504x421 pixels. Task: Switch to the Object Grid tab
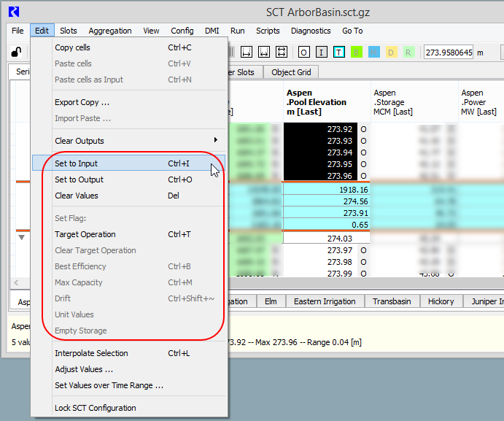(292, 72)
